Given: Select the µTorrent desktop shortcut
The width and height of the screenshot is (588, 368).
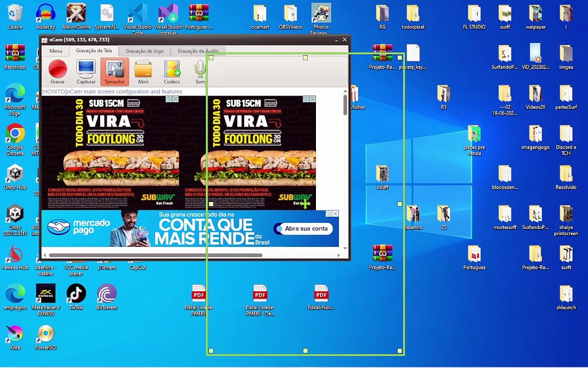Looking at the screenshot, I should pyautogui.click(x=107, y=267).
